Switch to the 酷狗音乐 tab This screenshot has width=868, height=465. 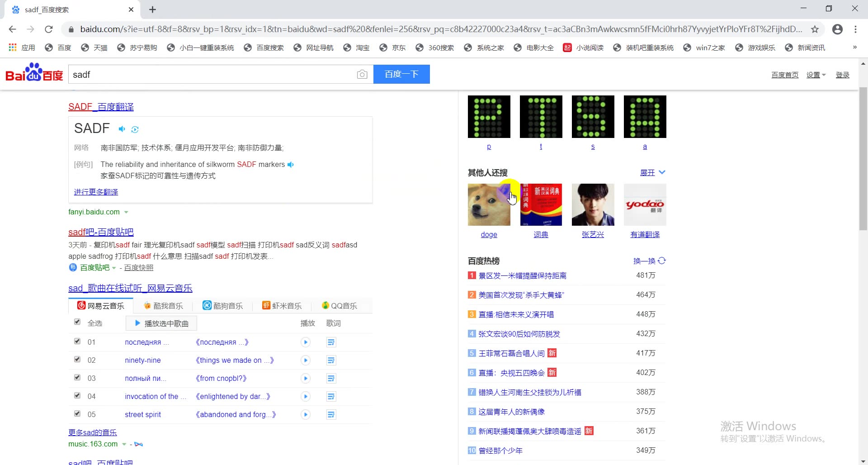pos(223,305)
